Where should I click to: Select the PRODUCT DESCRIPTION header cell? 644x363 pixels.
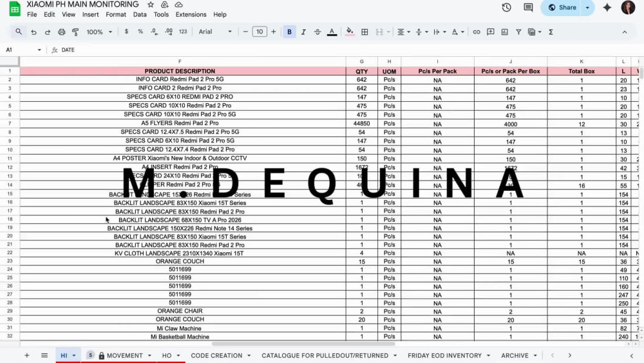pyautogui.click(x=183, y=71)
